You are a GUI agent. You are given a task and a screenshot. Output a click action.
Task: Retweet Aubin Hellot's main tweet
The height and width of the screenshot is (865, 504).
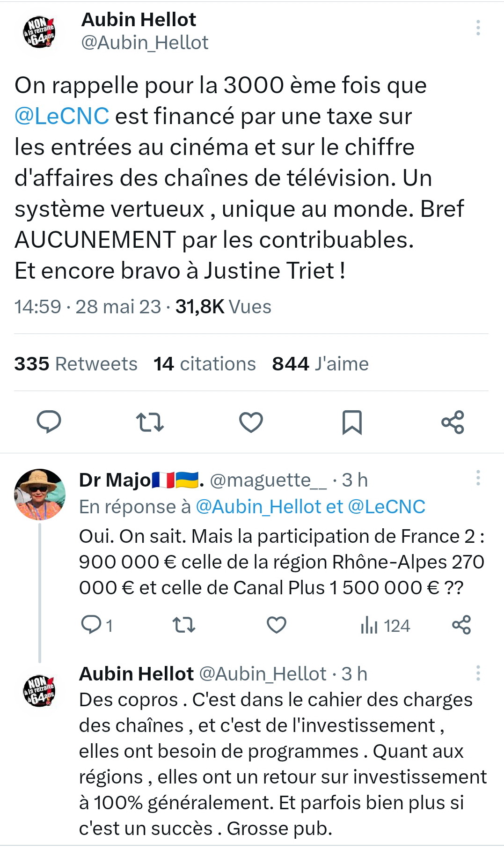click(x=150, y=422)
